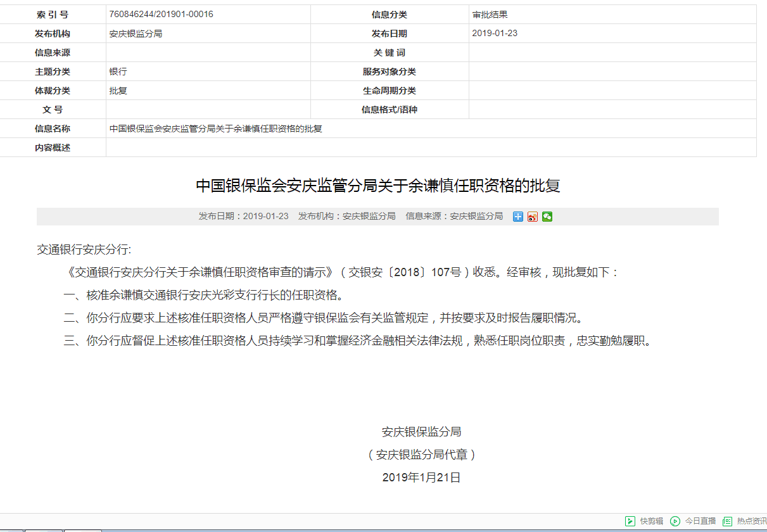Click 安庆银监分局 in the 发布机构 row

pyautogui.click(x=136, y=34)
